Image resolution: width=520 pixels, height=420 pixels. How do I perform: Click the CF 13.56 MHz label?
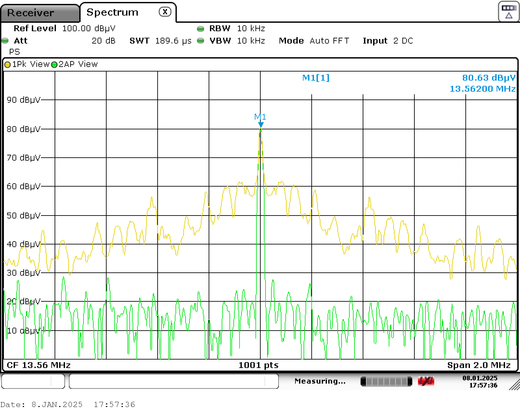click(39, 365)
